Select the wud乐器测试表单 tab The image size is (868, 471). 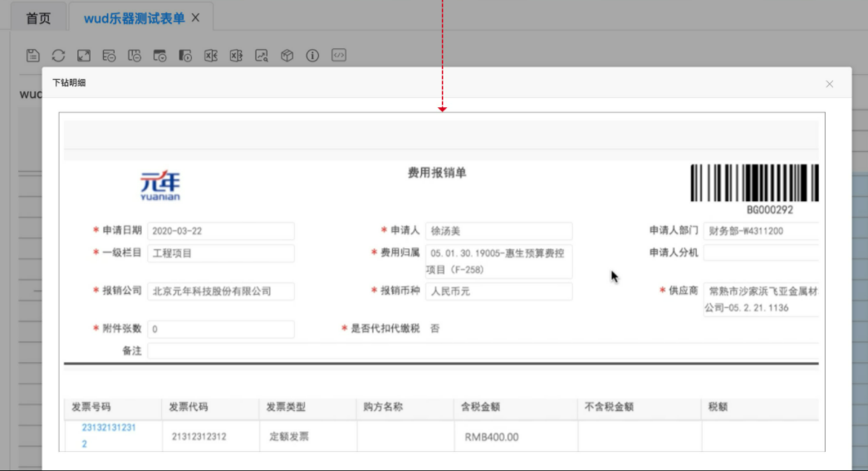click(x=135, y=17)
